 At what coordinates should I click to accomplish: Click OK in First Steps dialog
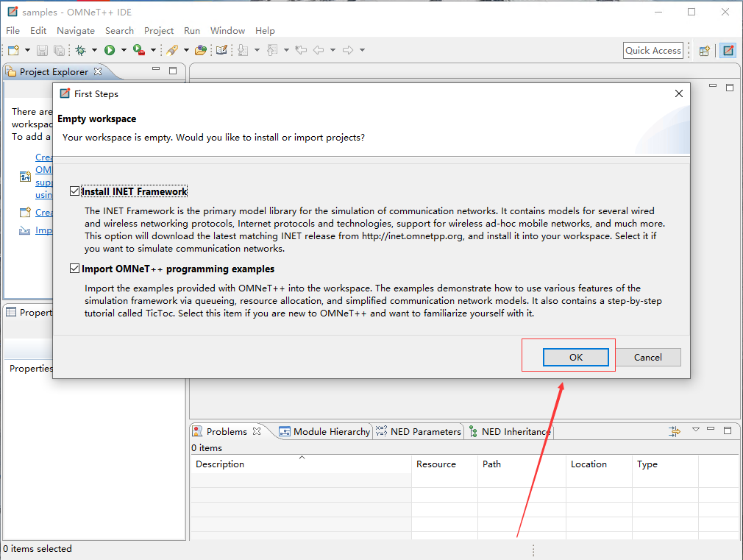pos(576,357)
